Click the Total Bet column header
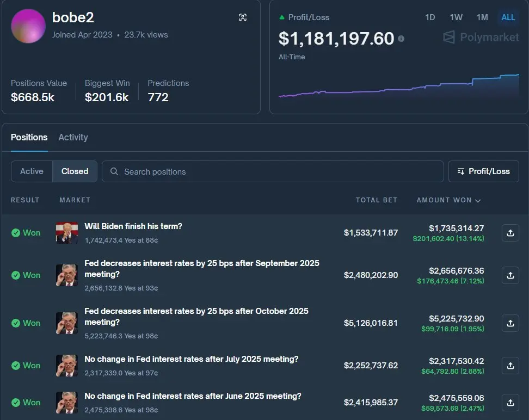 tap(377, 200)
